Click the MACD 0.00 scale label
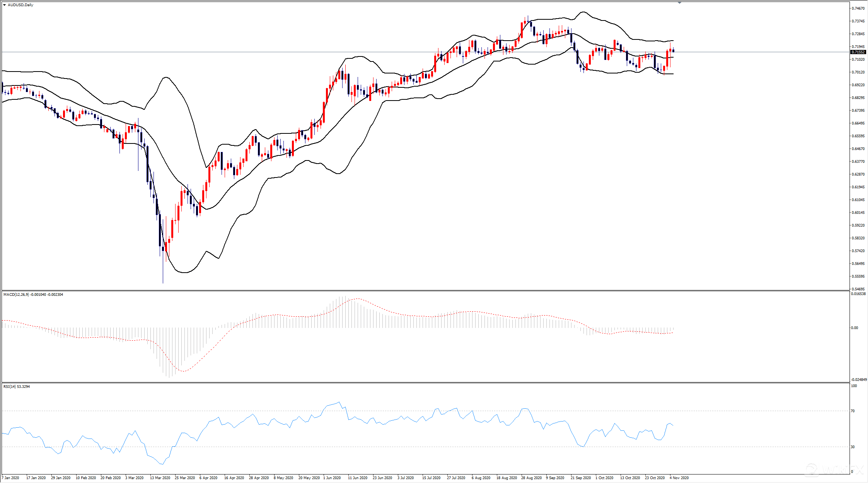Image resolution: width=868 pixels, height=483 pixels. [854, 328]
